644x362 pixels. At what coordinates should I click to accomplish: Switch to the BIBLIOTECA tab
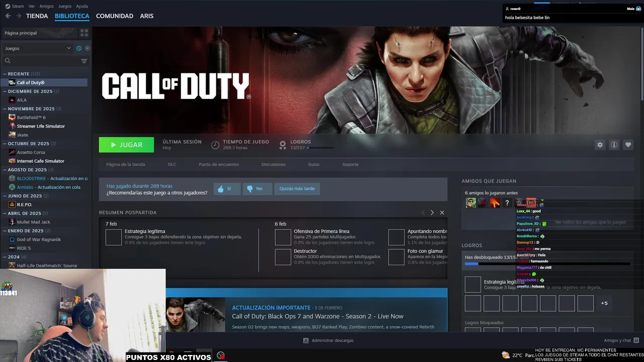72,16
